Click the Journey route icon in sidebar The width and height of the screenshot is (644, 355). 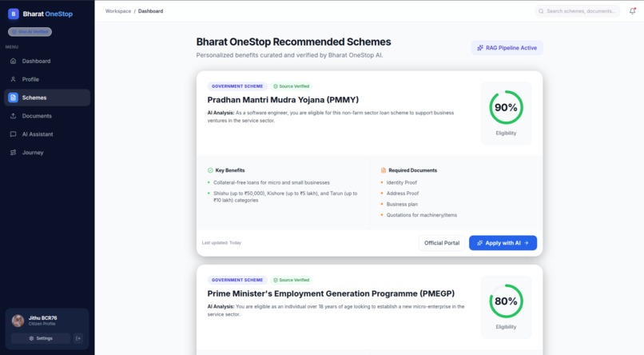point(13,153)
